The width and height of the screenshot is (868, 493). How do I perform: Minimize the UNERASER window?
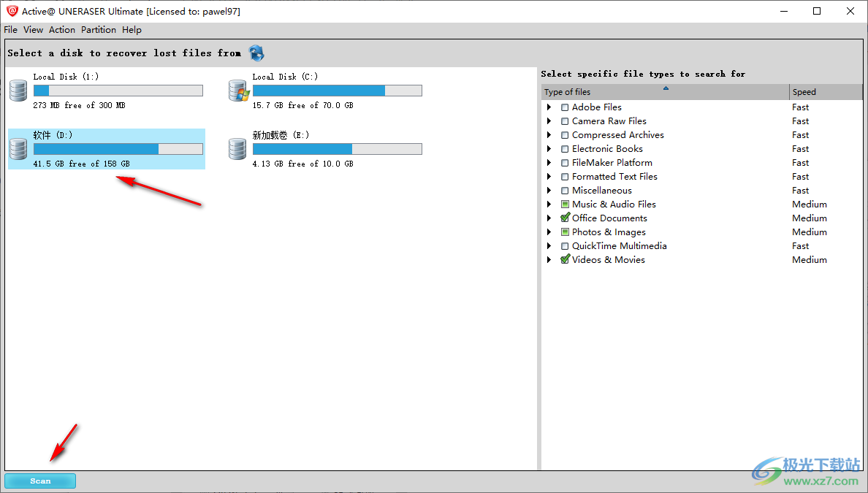784,11
